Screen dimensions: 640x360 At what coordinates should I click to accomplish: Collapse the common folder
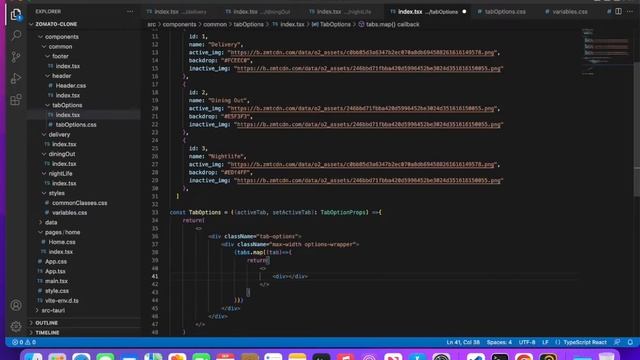click(x=60, y=47)
